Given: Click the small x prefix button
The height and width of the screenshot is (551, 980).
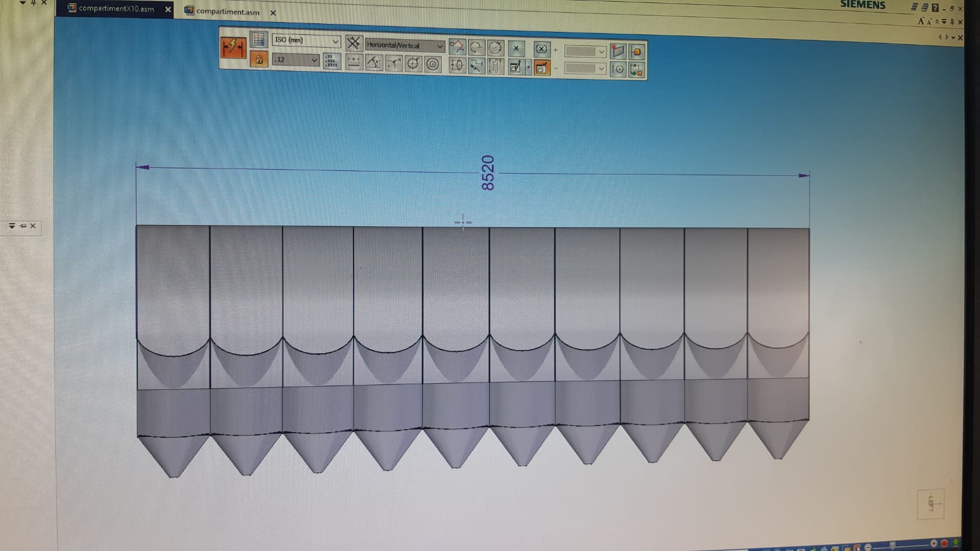Looking at the screenshot, I should click(x=516, y=48).
